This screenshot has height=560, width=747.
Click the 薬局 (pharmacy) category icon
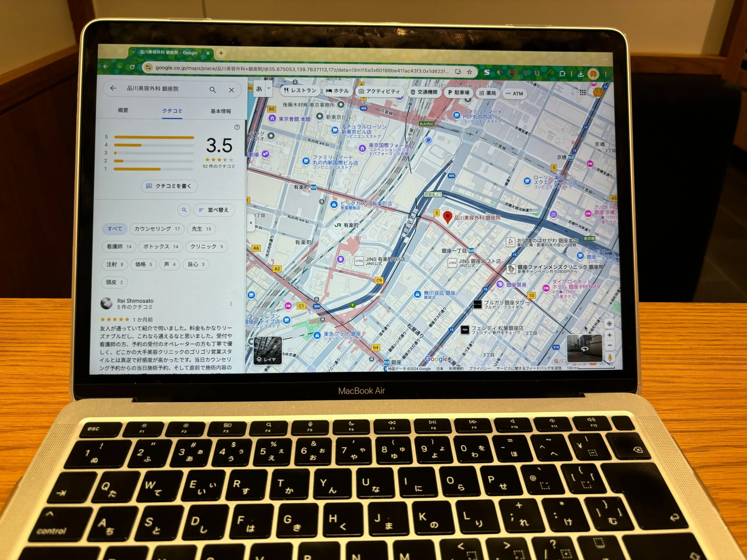483,93
